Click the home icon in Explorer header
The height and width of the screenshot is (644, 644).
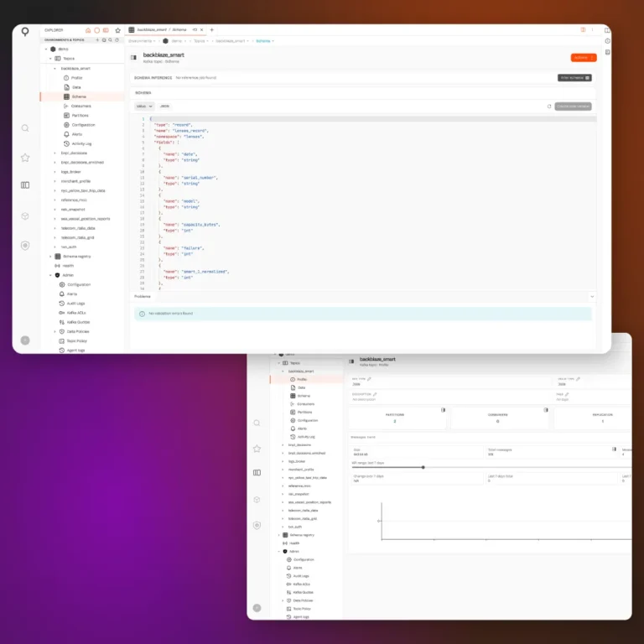click(88, 30)
